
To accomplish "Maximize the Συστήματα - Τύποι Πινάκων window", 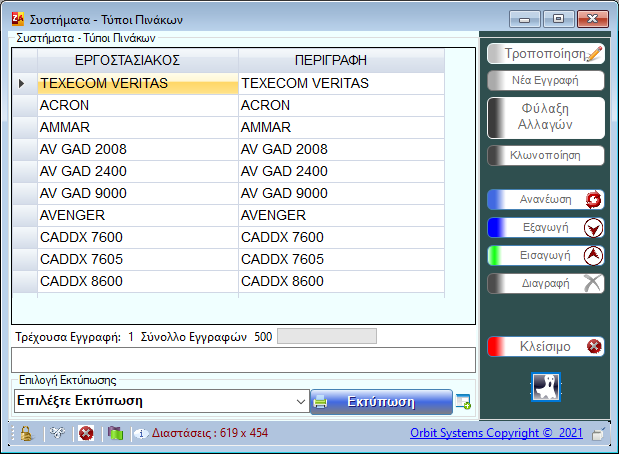I will coord(558,19).
